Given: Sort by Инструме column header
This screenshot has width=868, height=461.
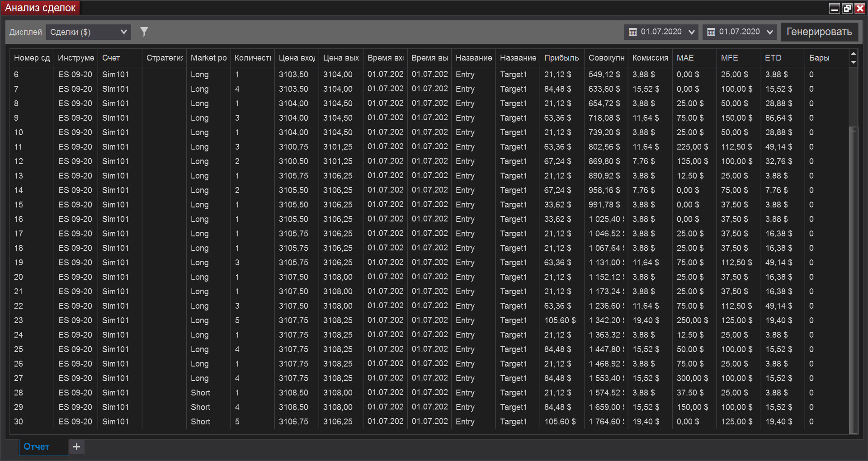Looking at the screenshot, I should click(76, 58).
